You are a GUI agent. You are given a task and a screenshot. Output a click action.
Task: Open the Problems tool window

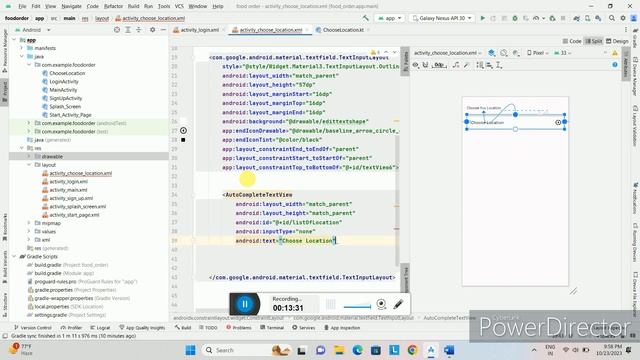(239, 328)
